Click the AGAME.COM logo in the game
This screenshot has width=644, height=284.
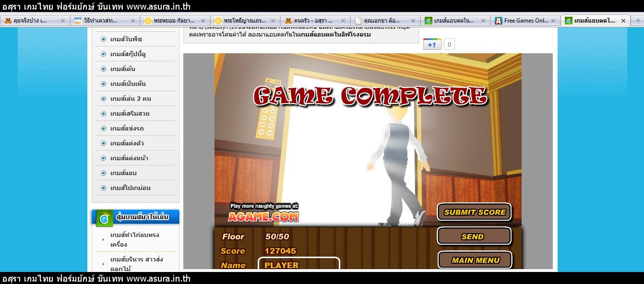pos(263,216)
